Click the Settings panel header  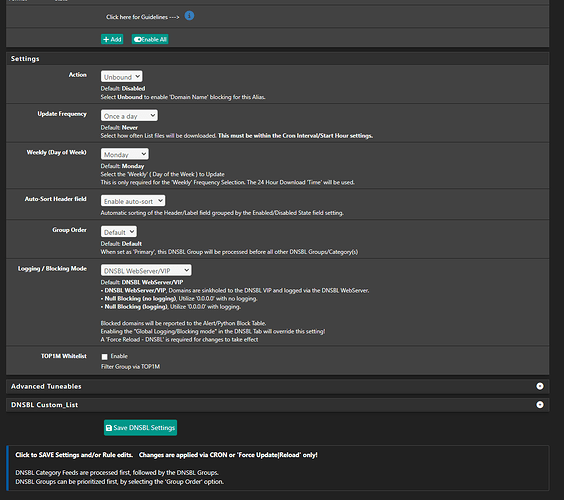tap(278, 59)
